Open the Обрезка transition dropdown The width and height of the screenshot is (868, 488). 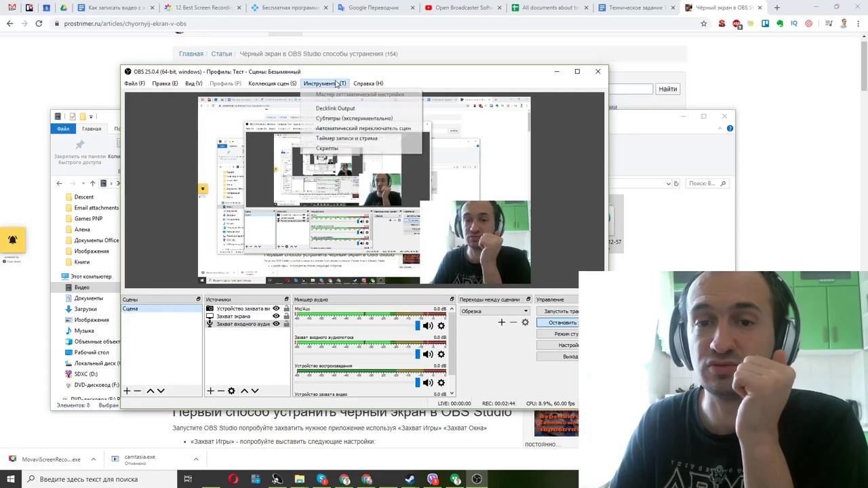(495, 311)
